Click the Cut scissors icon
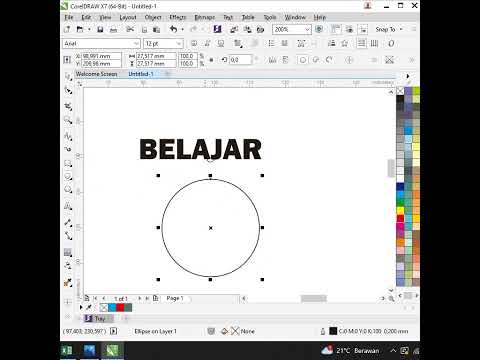The height and width of the screenshot is (360, 480). pos(130,29)
